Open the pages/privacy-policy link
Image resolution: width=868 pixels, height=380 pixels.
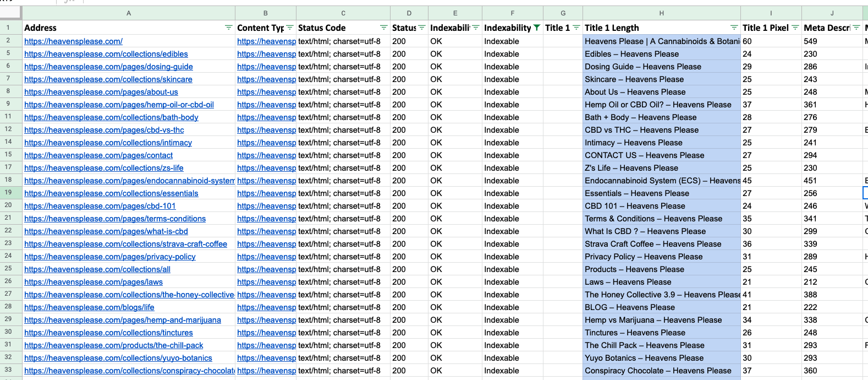pyautogui.click(x=110, y=257)
